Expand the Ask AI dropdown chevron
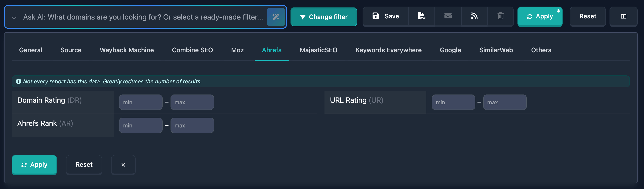This screenshot has height=189, width=644. [14, 17]
